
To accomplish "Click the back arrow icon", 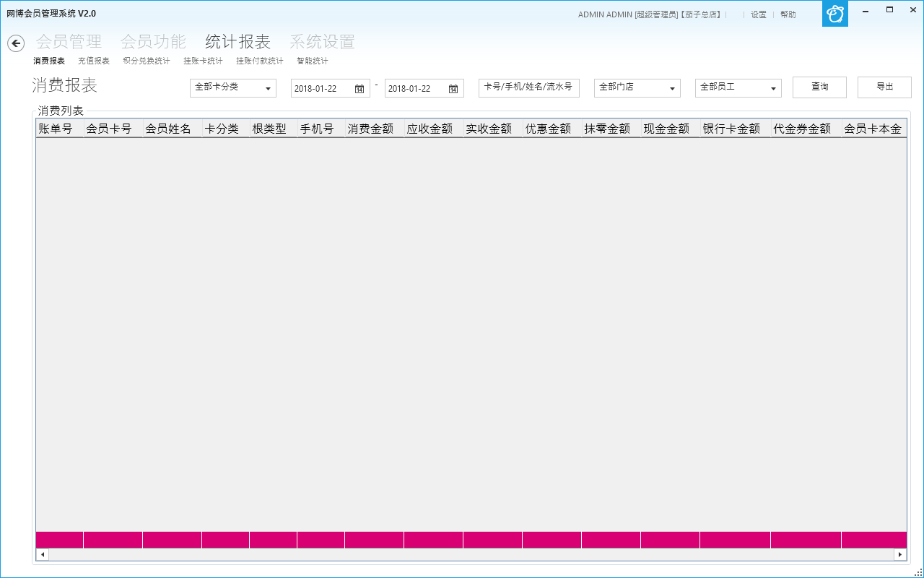I will pos(16,43).
